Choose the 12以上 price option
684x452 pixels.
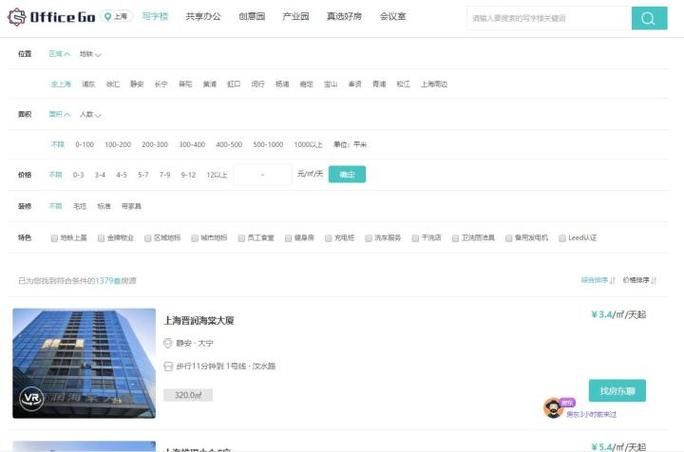(217, 175)
